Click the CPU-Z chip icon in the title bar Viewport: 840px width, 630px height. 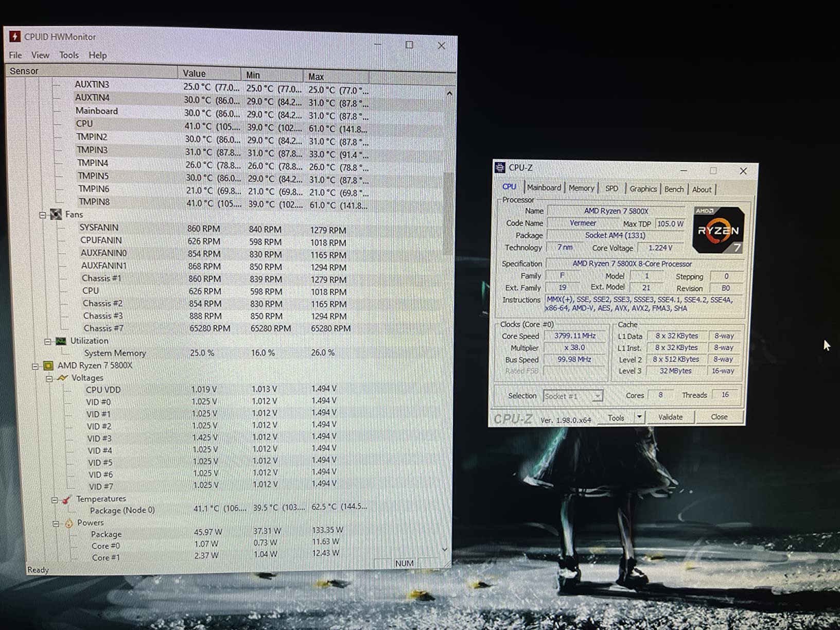(500, 168)
